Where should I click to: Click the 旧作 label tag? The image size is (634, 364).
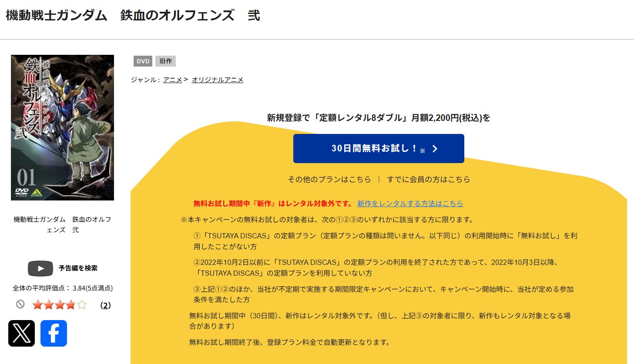click(165, 61)
